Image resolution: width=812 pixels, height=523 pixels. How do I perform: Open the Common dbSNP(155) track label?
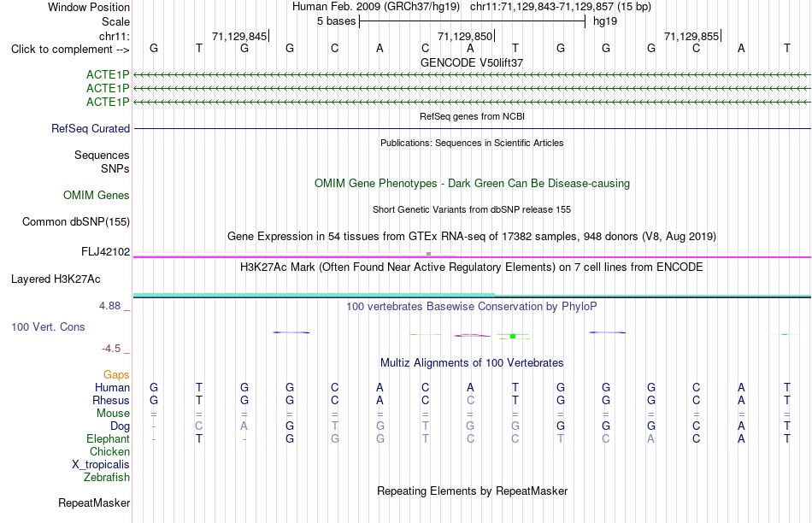(75, 221)
